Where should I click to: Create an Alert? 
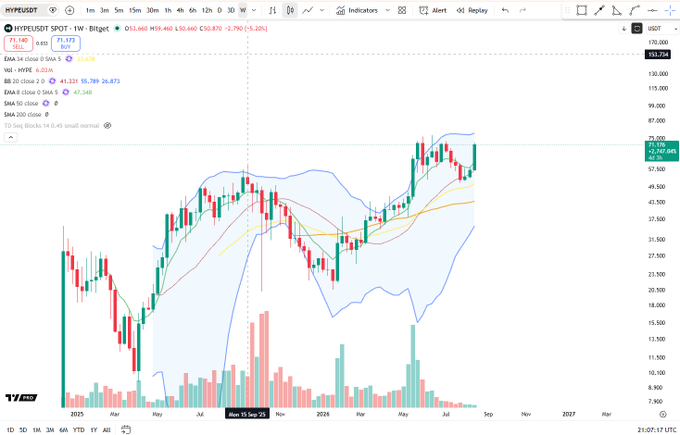coord(433,10)
